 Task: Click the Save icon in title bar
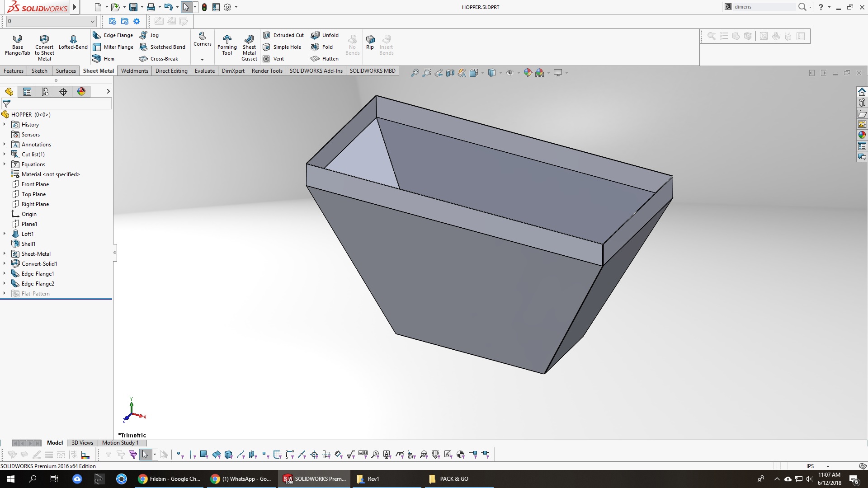pyautogui.click(x=133, y=7)
